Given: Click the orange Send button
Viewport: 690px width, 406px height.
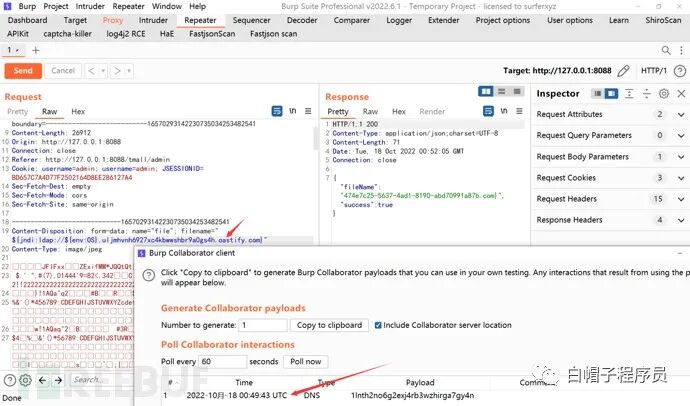Looking at the screenshot, I should [x=23, y=71].
